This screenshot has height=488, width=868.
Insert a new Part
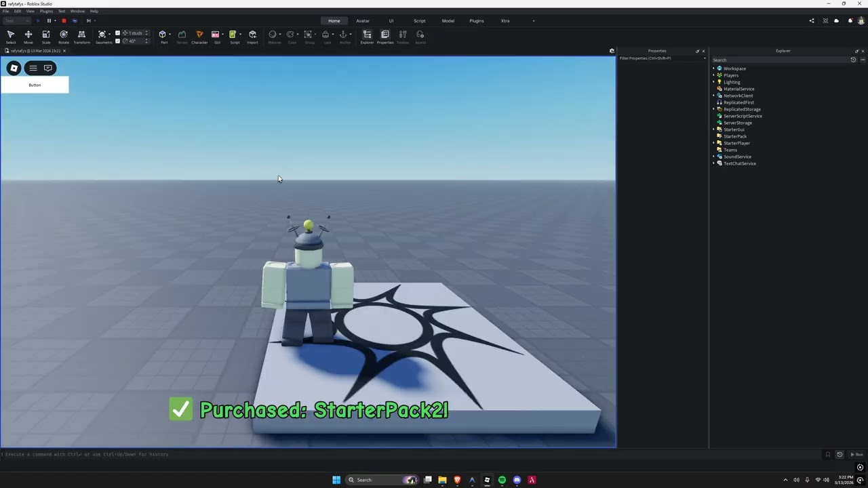(x=163, y=37)
